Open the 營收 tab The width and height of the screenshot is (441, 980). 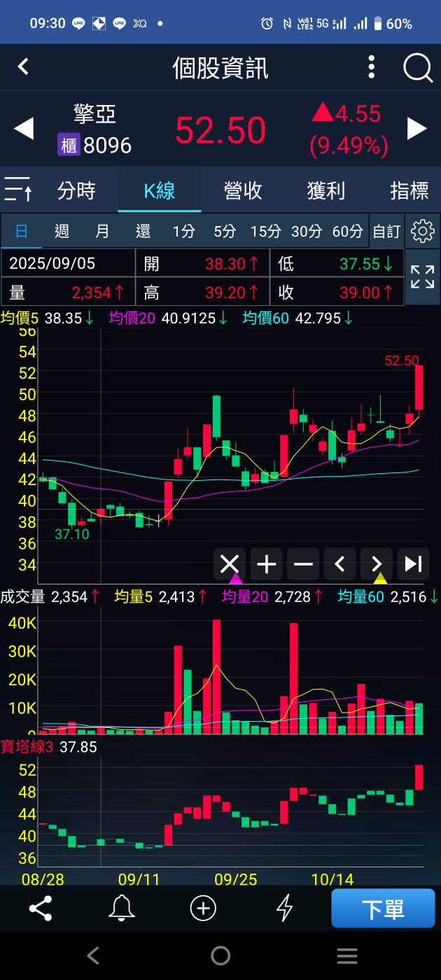pyautogui.click(x=243, y=190)
